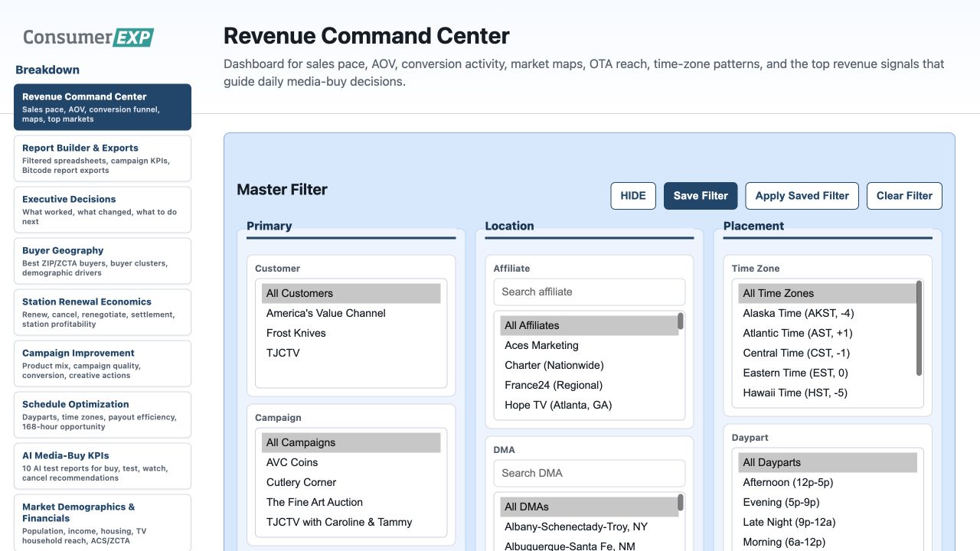Open AI Media-Buy KPIs
This screenshot has width=980, height=551.
[103, 466]
